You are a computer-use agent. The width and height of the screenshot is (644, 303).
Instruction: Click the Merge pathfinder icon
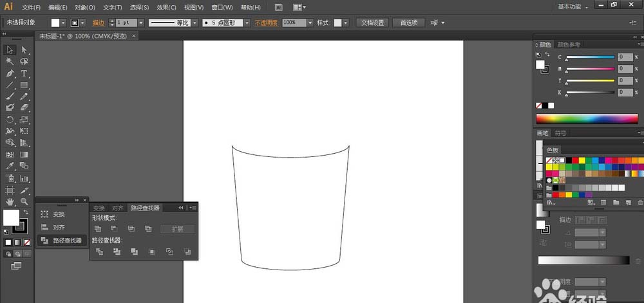point(135,252)
